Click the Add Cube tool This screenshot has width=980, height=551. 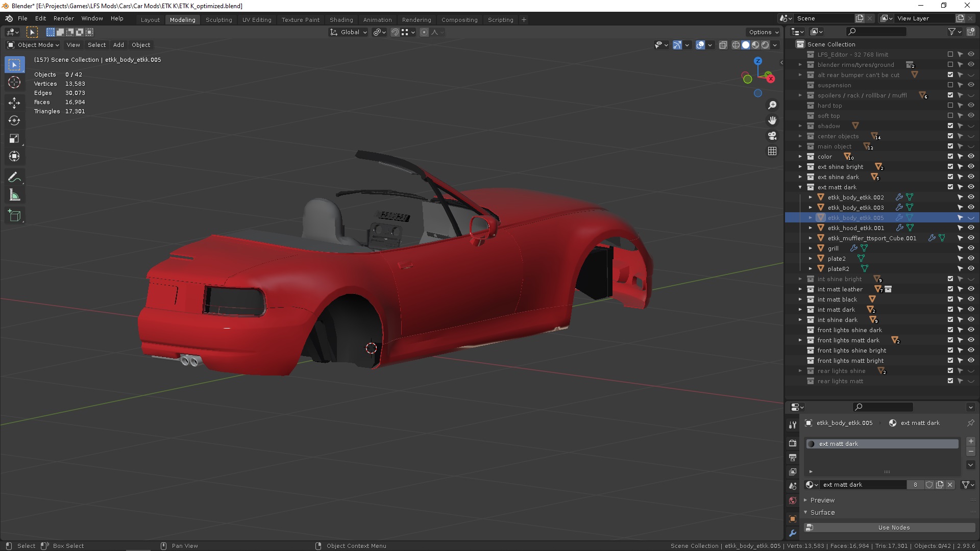(x=14, y=216)
